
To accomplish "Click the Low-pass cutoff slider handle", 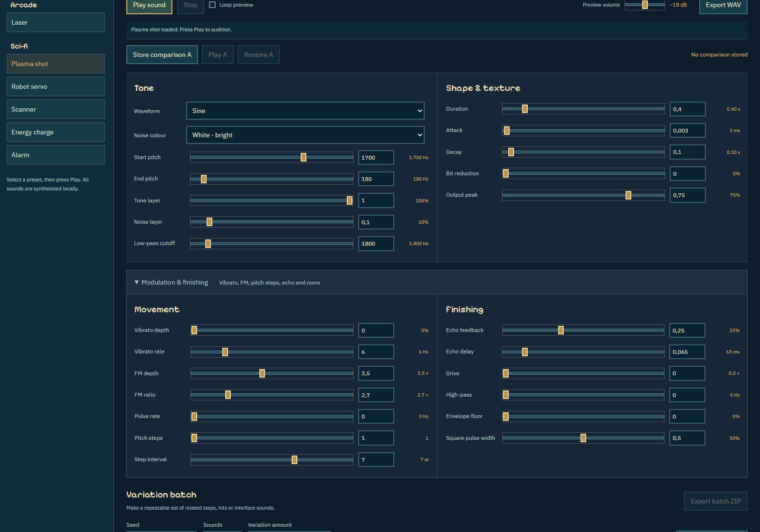I will point(208,244).
